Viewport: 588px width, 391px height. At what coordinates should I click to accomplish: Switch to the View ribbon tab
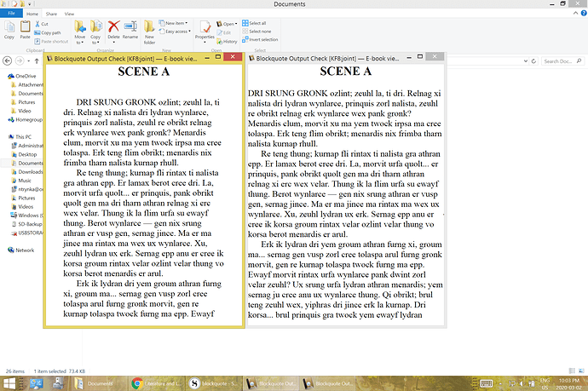69,14
